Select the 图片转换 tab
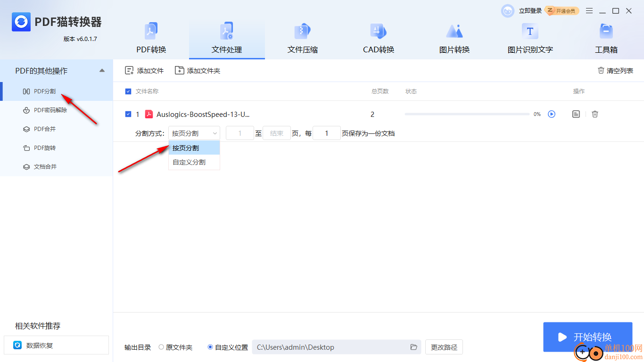Image resolution: width=644 pixels, height=362 pixels. 454,39
